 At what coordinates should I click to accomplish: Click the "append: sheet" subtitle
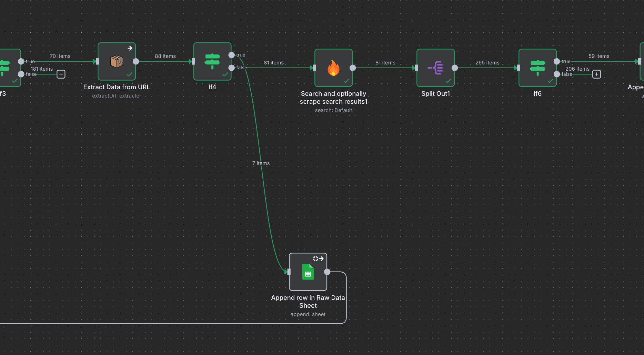(308, 314)
